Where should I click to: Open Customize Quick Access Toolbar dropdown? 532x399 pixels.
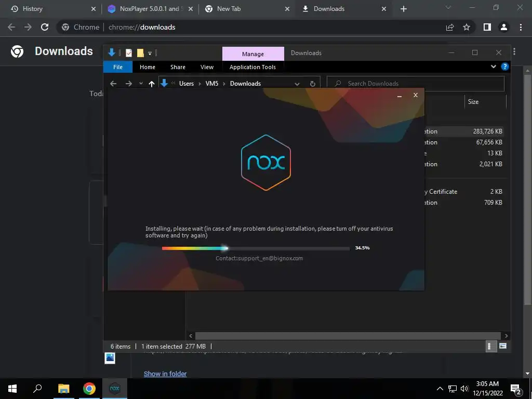pos(150,54)
